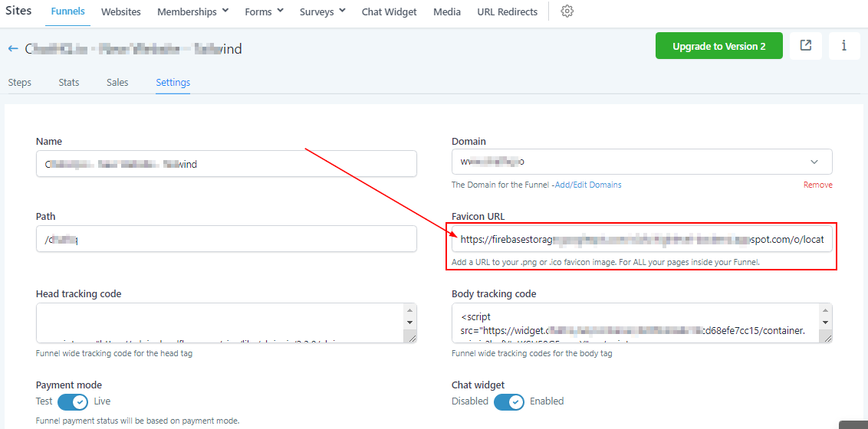
Task: Click into the Favicon URL field
Action: [x=642, y=239]
